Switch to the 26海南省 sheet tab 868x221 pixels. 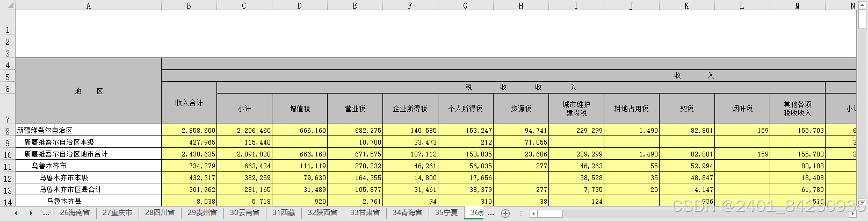75,213
